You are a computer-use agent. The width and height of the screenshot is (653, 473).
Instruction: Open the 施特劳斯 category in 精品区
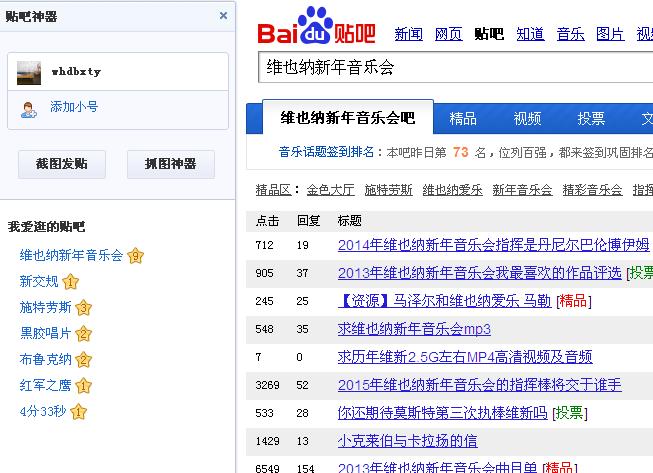pyautogui.click(x=389, y=190)
